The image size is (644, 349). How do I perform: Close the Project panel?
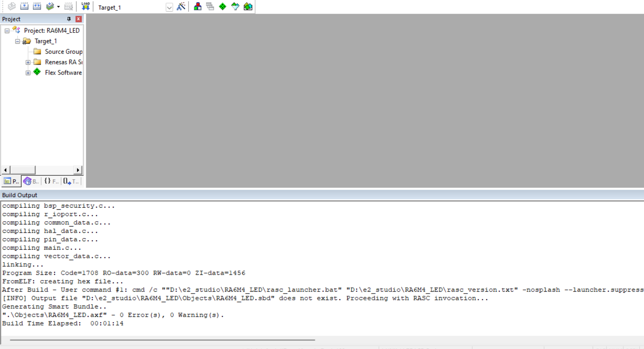pos(79,19)
